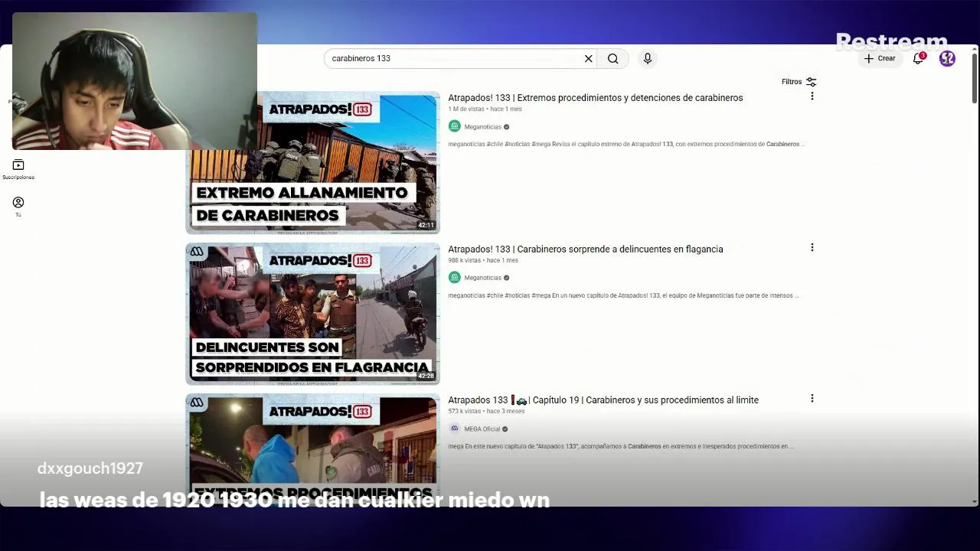The width and height of the screenshot is (980, 551).
Task: Click the description snippet of the first result
Action: [626, 144]
